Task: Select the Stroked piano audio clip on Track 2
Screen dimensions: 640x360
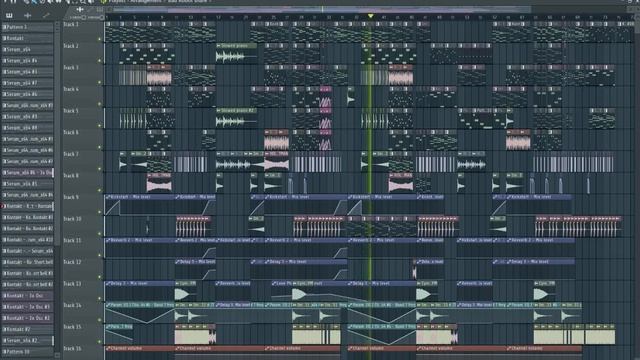Action: click(236, 54)
